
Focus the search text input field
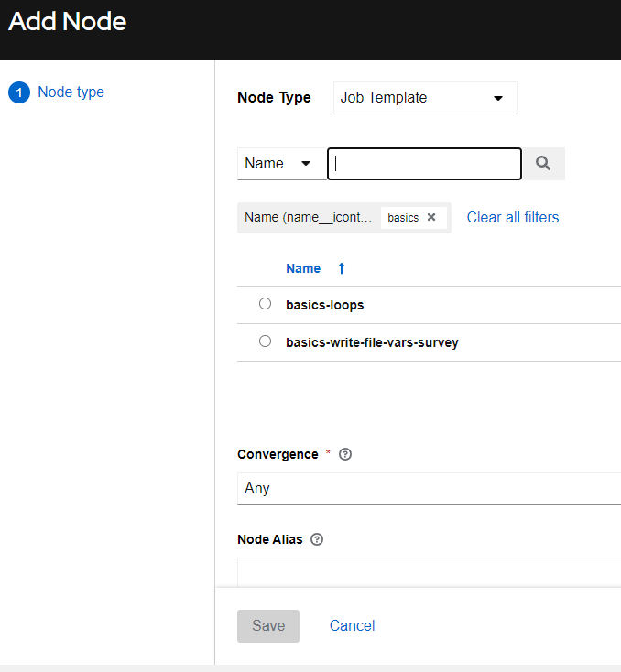coord(424,164)
